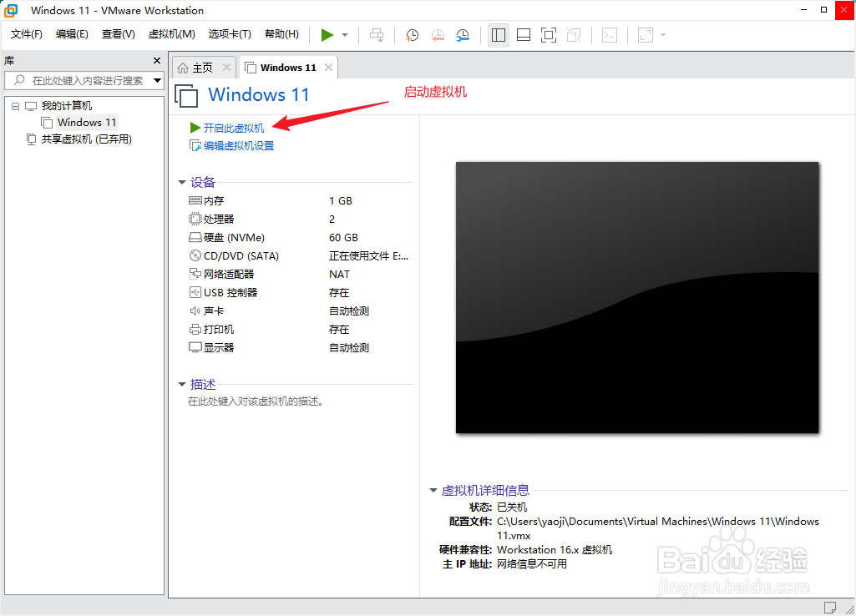Open the library search dropdown arrow

point(157,80)
